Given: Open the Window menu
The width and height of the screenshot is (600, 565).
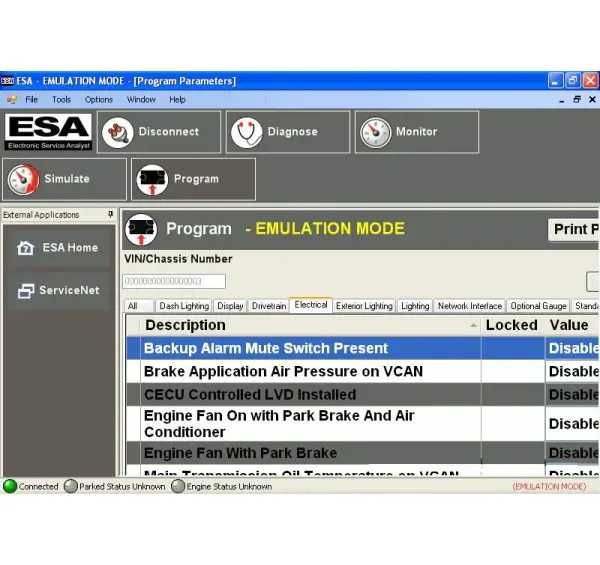Looking at the screenshot, I should point(141,99).
